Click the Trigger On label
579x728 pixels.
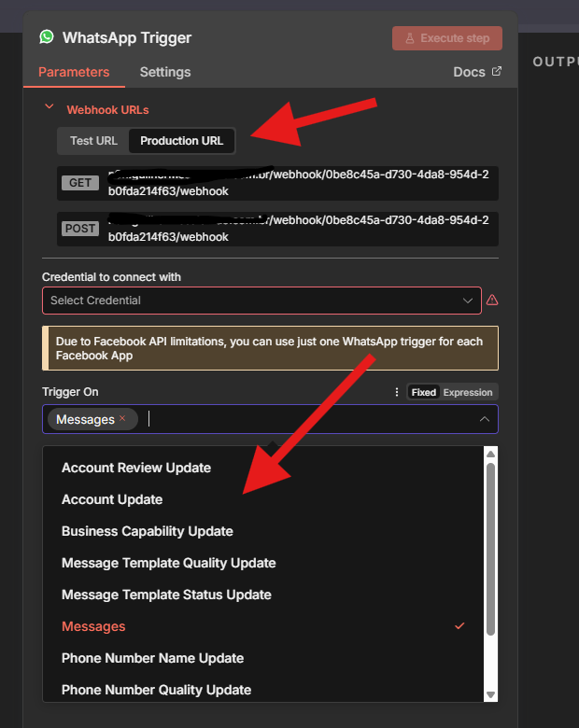[x=70, y=392]
